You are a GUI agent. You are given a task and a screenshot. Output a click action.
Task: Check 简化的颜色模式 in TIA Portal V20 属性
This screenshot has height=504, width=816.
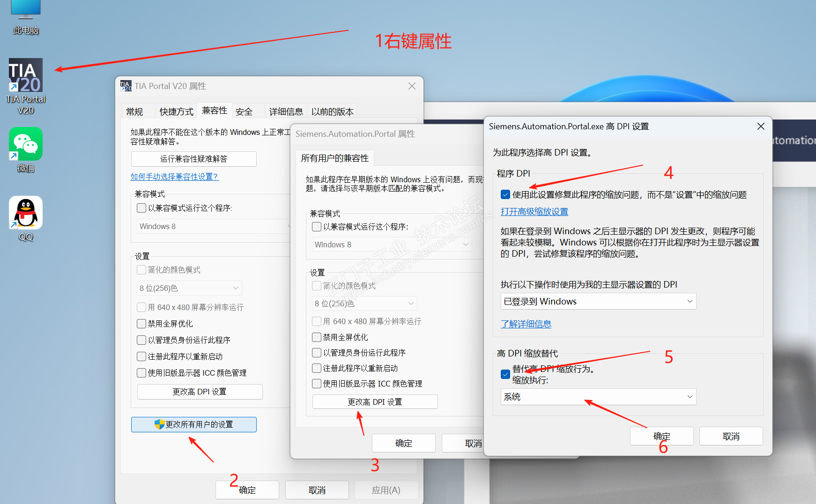pyautogui.click(x=141, y=270)
